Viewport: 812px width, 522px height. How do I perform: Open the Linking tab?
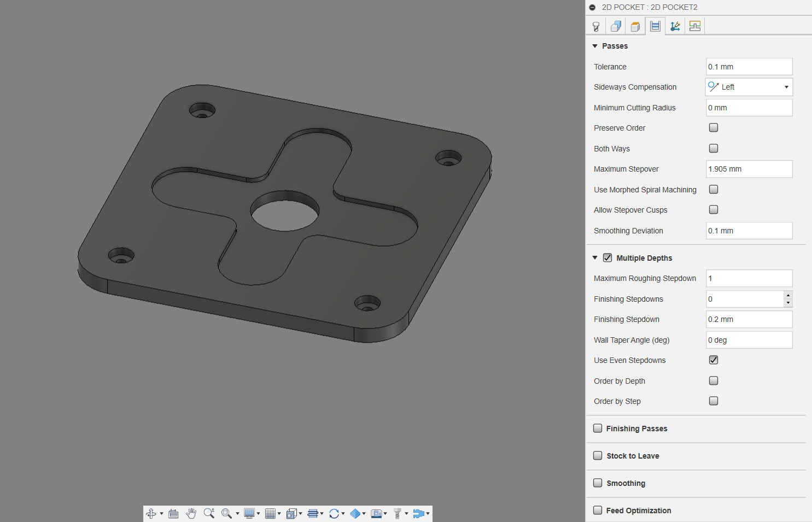675,26
